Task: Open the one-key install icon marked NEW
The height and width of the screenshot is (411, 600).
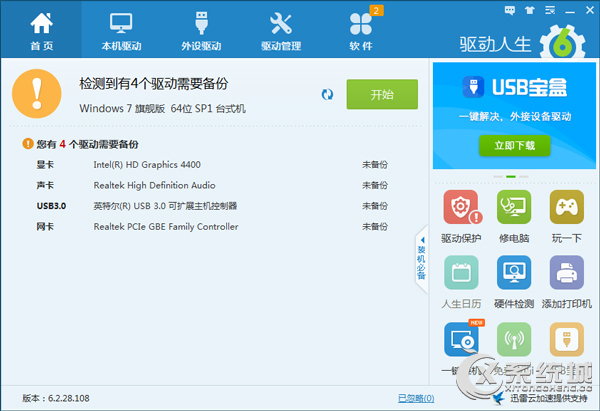Action: pos(461,339)
